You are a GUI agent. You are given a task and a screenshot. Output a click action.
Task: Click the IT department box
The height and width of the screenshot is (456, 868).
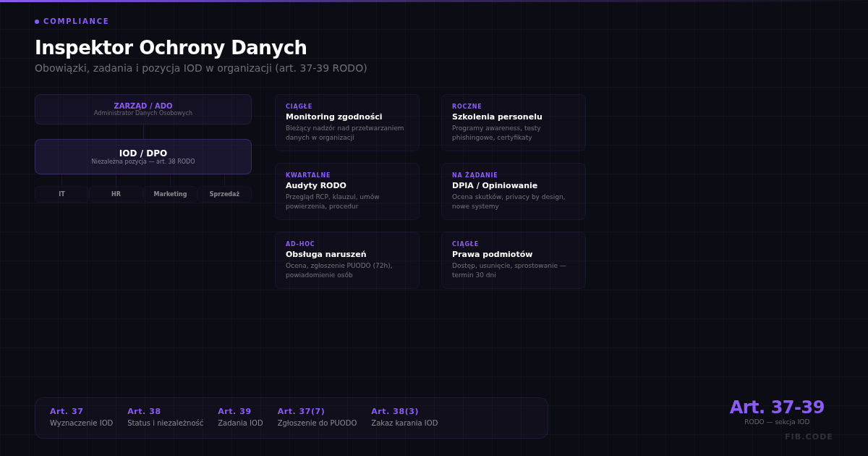point(61,194)
